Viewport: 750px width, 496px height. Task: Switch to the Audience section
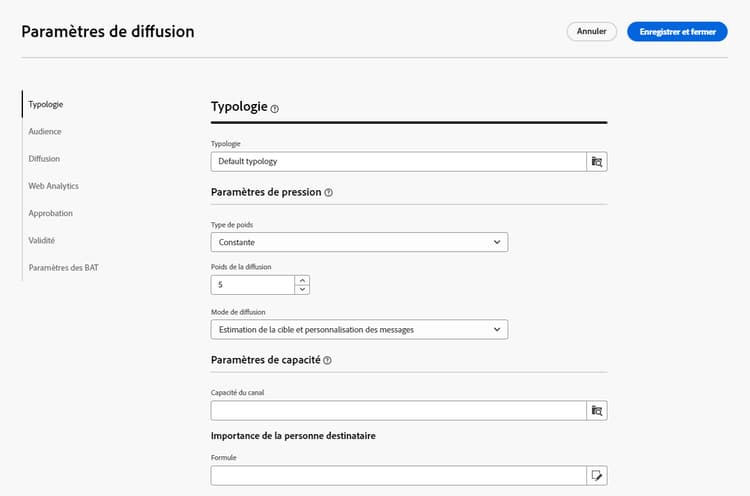45,132
